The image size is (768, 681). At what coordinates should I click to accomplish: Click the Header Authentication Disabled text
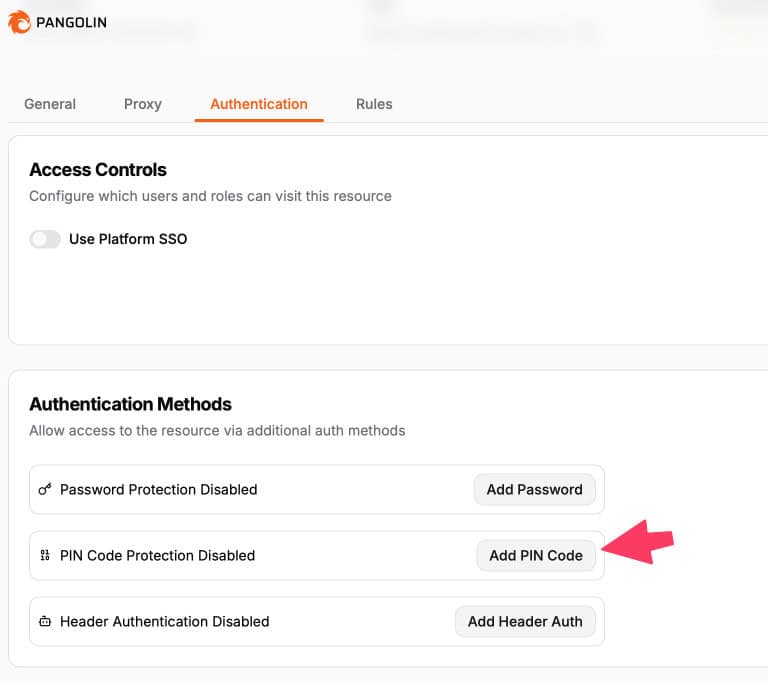tap(165, 621)
